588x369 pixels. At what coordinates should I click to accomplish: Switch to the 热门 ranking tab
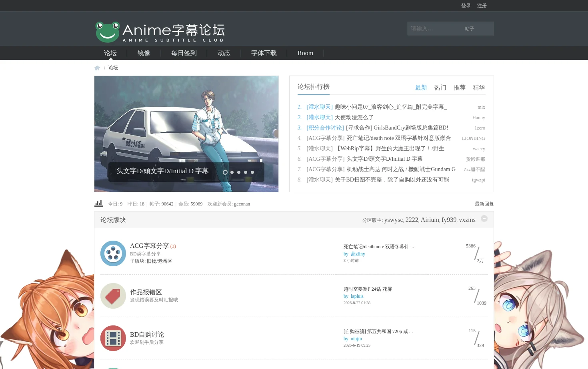tap(440, 88)
